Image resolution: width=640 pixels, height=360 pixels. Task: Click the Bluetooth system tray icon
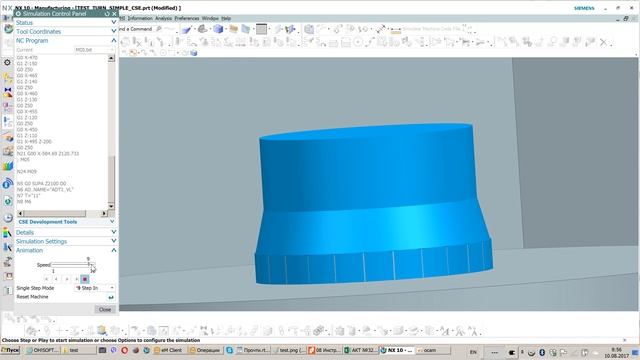coord(542,352)
